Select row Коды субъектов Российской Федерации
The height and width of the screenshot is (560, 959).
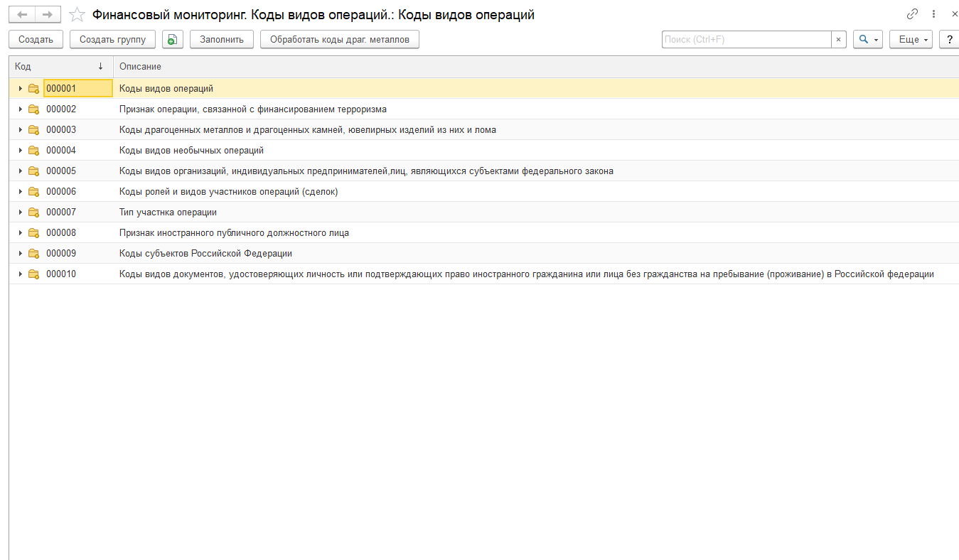click(x=483, y=254)
